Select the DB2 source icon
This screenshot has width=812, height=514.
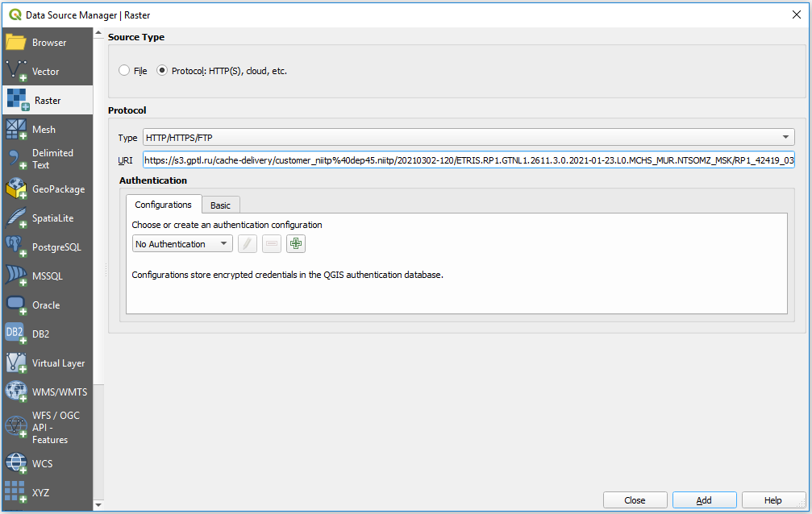(16, 334)
